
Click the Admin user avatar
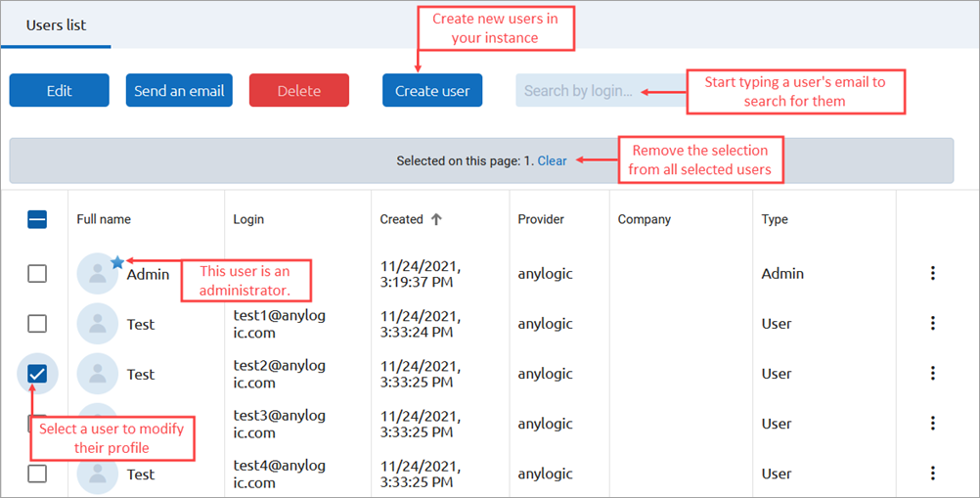click(x=98, y=274)
